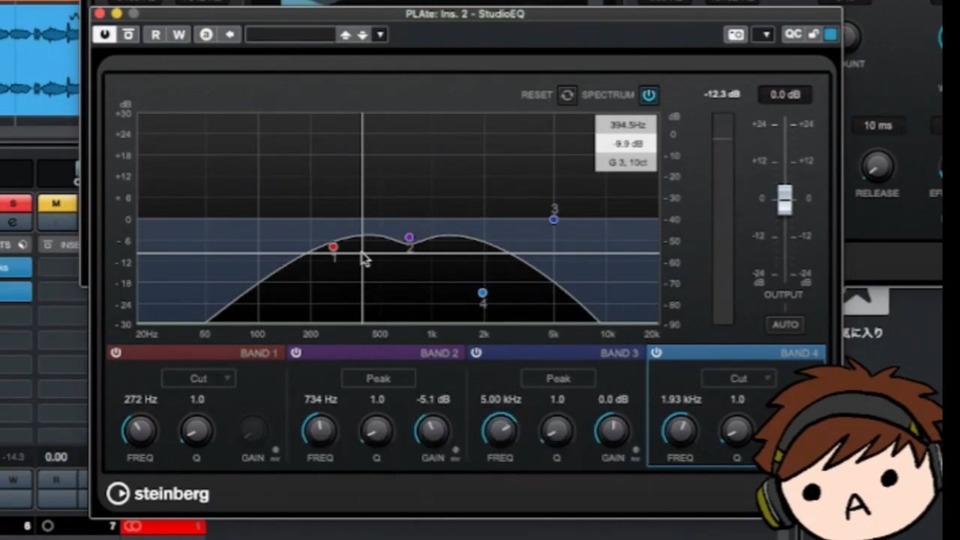Screen dimensions: 960x540
Task: Click the '1.93 kHz' Band 4 frequency value
Action: 680,399
